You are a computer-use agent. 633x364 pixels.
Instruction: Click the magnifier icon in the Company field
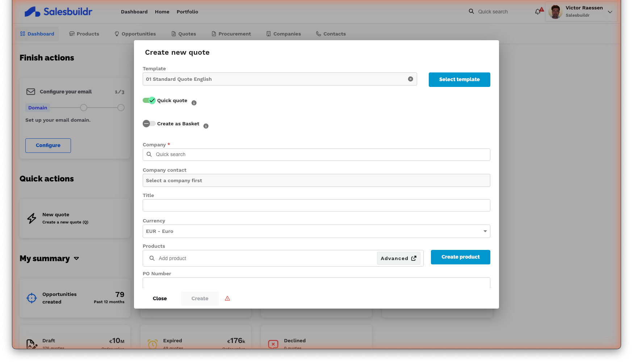[149, 154]
